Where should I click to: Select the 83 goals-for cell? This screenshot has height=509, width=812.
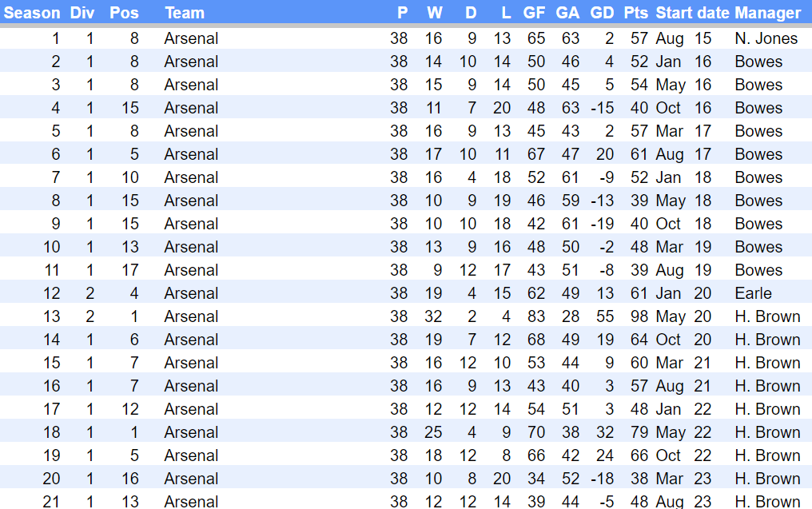click(x=535, y=316)
